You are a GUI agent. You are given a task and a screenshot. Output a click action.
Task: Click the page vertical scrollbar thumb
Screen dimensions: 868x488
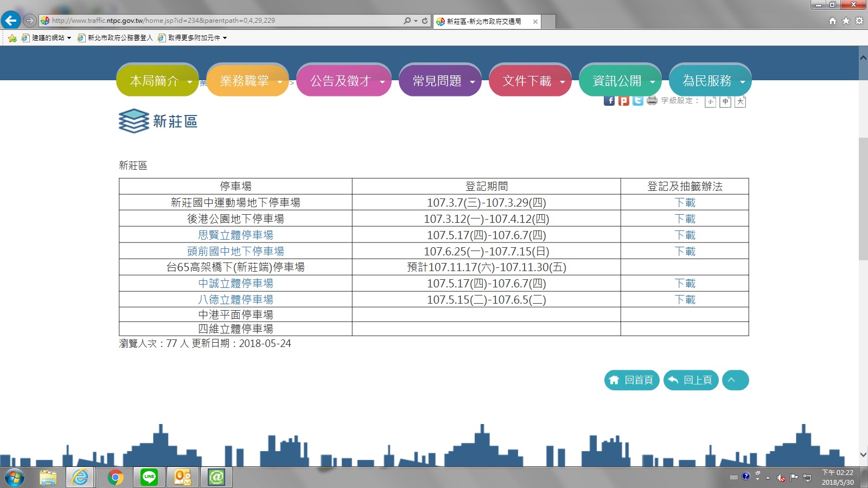pos(863,198)
